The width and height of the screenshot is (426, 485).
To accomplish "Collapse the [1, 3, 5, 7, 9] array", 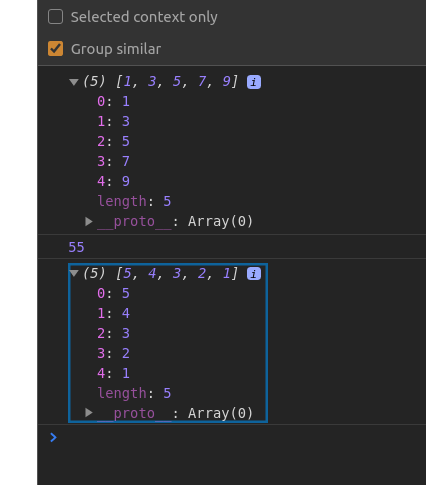I will [74, 82].
